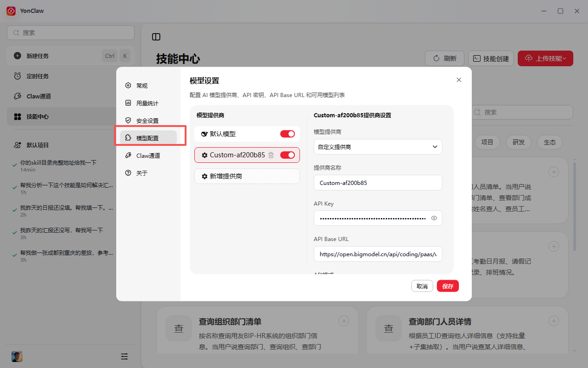This screenshot has width=588, height=368.
Task: Click the Claw通道 icon in left sidebar
Action: (x=17, y=96)
